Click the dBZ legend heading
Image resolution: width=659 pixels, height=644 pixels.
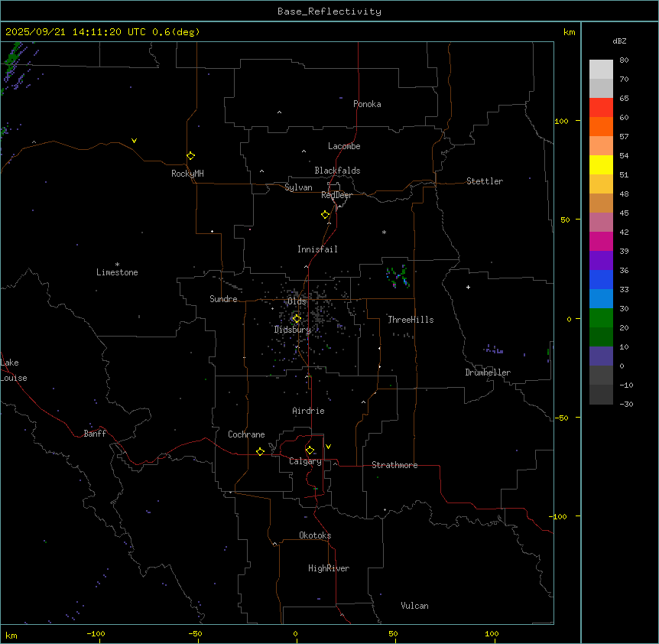(620, 41)
